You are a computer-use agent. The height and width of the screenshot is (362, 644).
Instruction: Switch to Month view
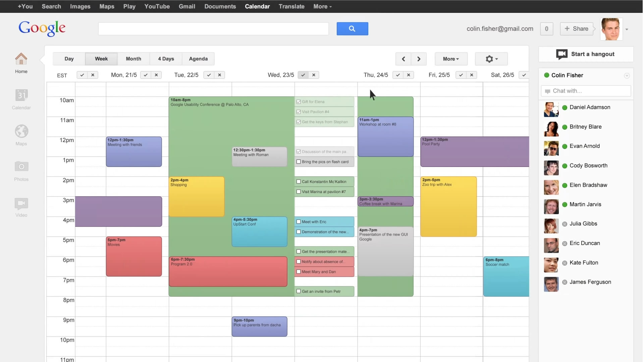coord(133,59)
